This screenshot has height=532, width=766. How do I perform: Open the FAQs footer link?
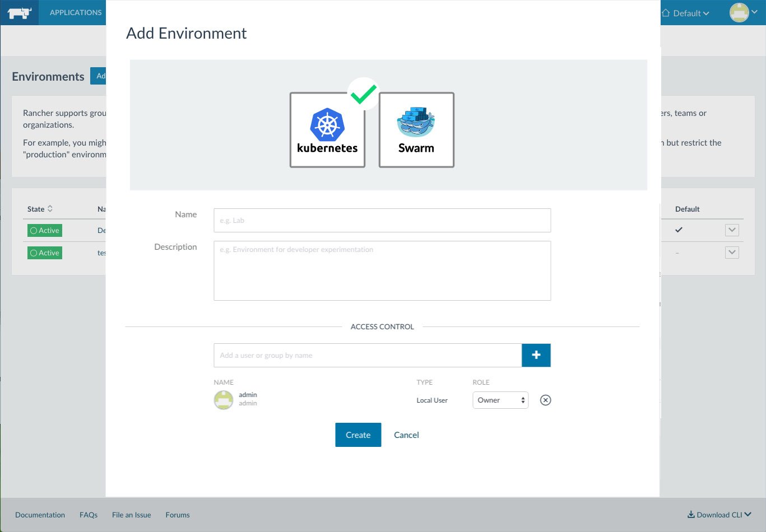89,515
